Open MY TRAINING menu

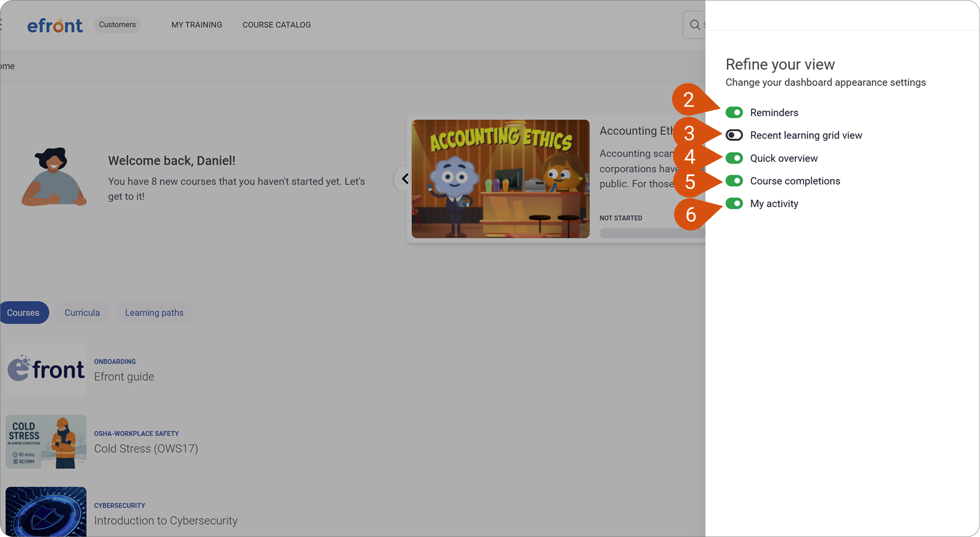click(197, 25)
